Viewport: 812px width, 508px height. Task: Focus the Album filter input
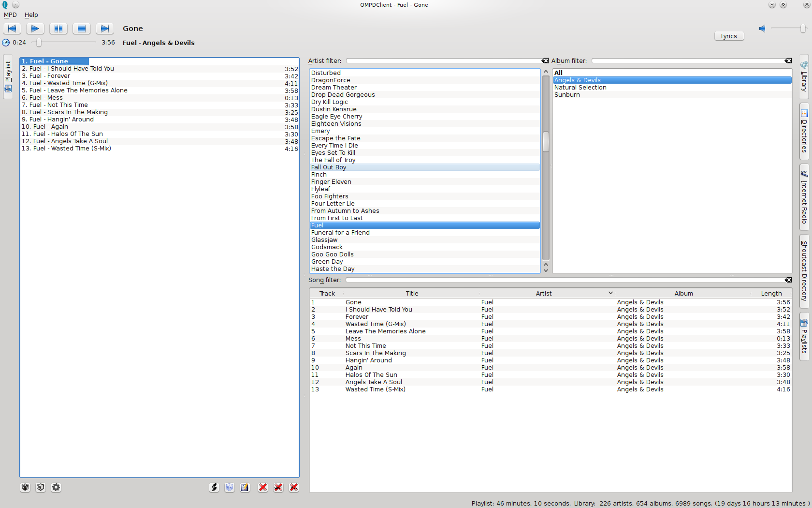coord(688,61)
